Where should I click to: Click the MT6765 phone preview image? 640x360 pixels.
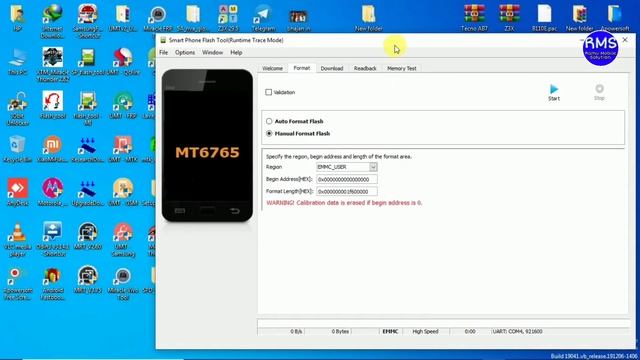click(207, 145)
